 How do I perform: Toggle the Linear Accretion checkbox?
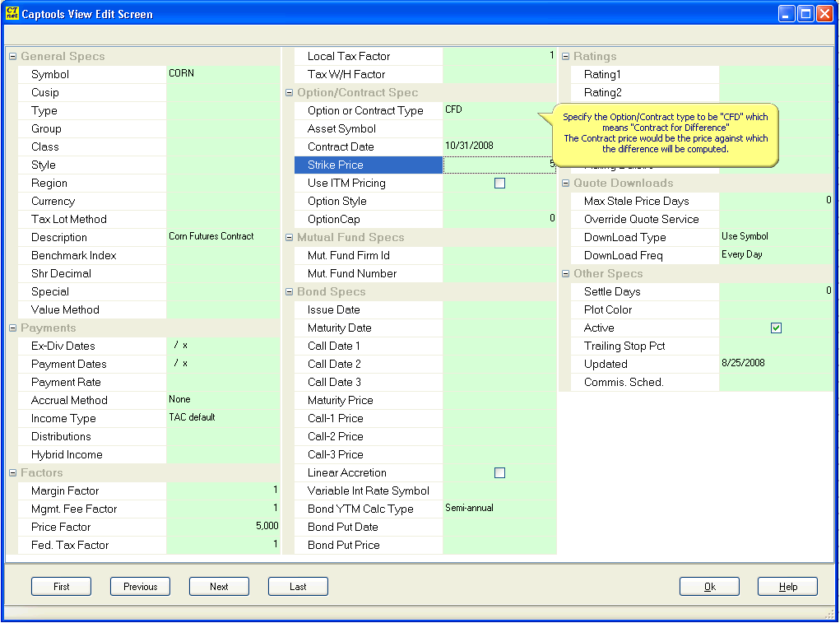click(499, 472)
